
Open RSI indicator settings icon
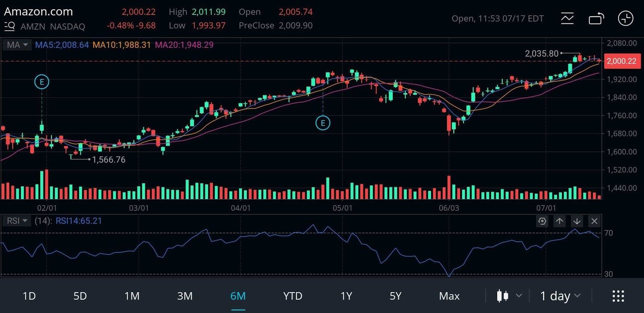tap(542, 221)
